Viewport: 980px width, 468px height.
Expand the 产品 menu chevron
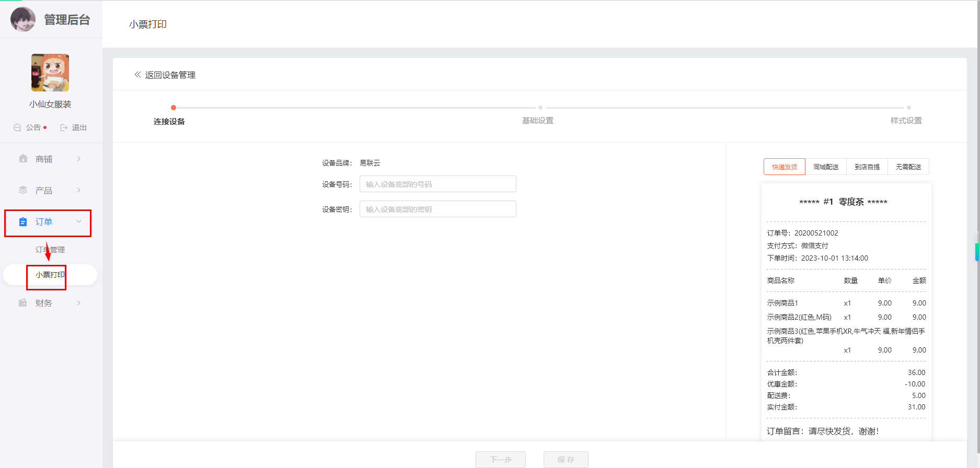tap(79, 190)
